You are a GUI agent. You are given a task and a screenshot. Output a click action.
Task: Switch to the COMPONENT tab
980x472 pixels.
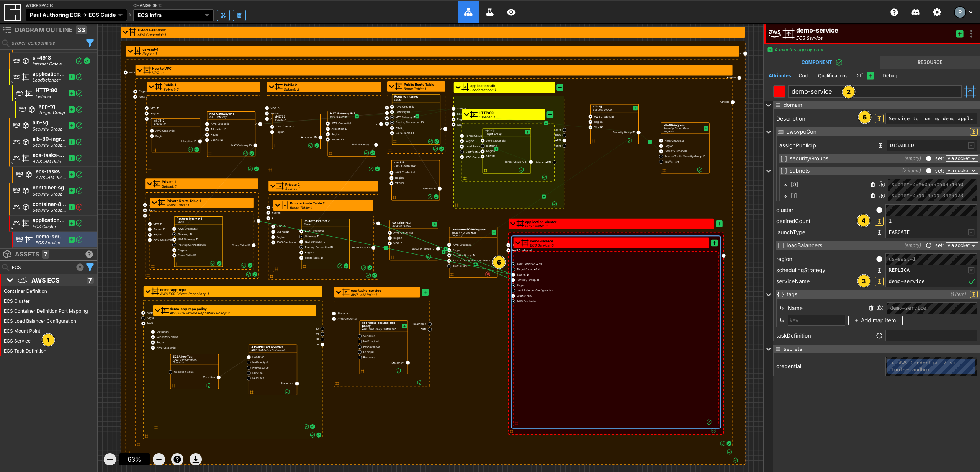pyautogui.click(x=821, y=62)
